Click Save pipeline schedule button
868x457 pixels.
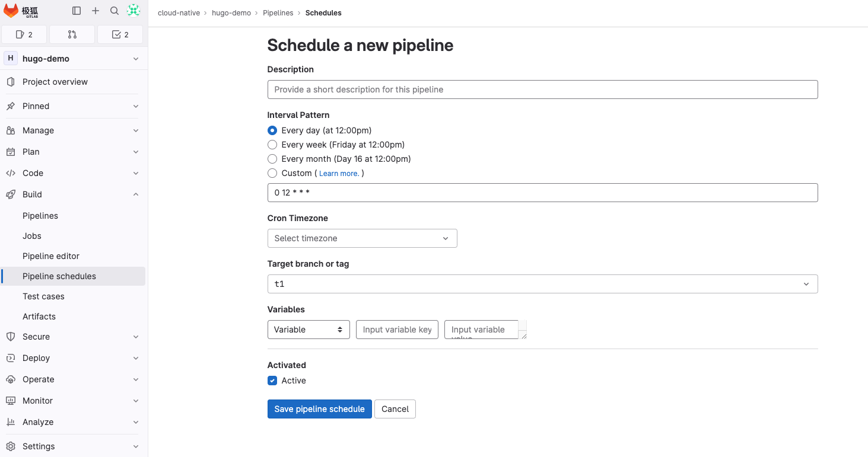pos(319,409)
